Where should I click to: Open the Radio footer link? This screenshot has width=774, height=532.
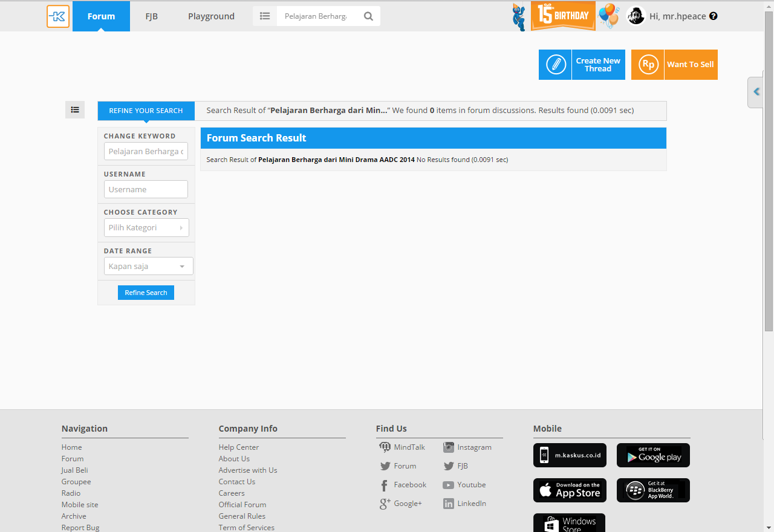pos(71,493)
